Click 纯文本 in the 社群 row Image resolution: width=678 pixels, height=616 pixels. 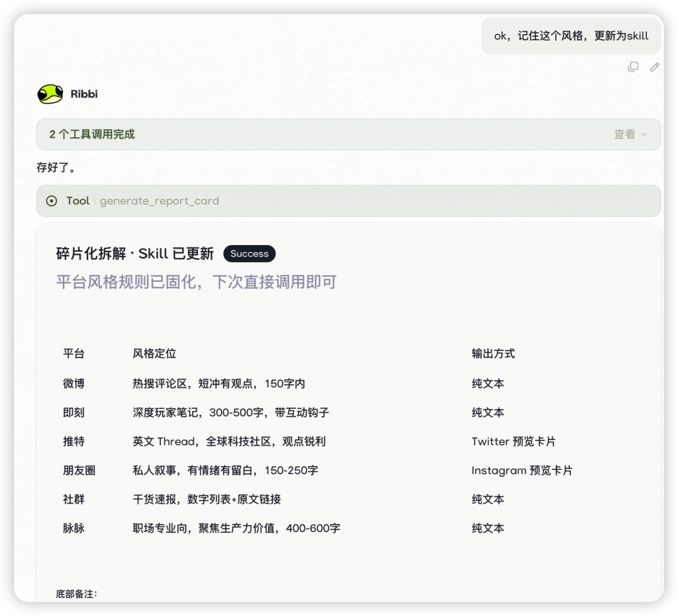tap(488, 499)
